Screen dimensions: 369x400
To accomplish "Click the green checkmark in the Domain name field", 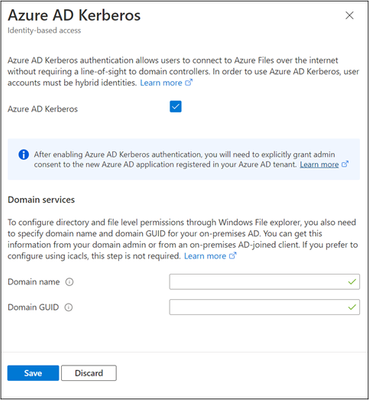I will pos(352,282).
